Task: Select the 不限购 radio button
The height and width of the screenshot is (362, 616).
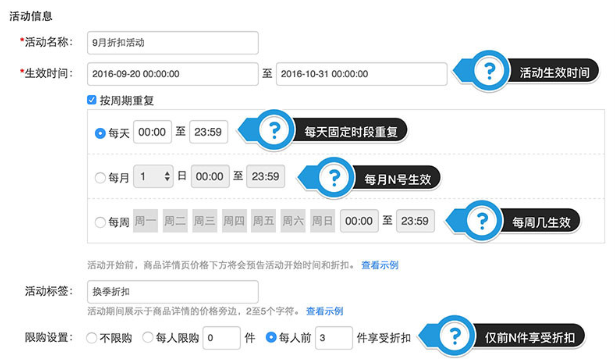Action: coord(92,337)
